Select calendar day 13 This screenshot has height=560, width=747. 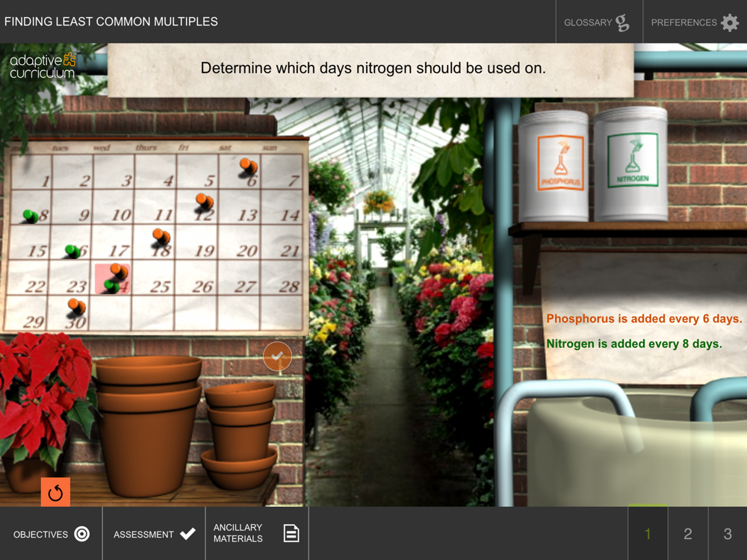(x=239, y=207)
